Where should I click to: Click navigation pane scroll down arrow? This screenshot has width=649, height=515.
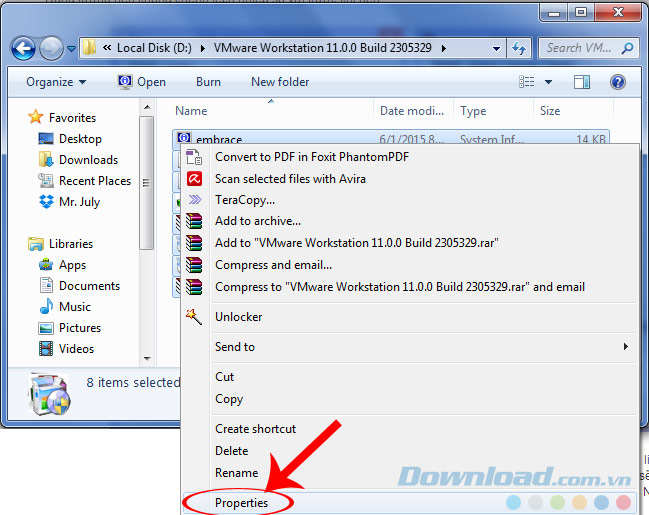(147, 359)
